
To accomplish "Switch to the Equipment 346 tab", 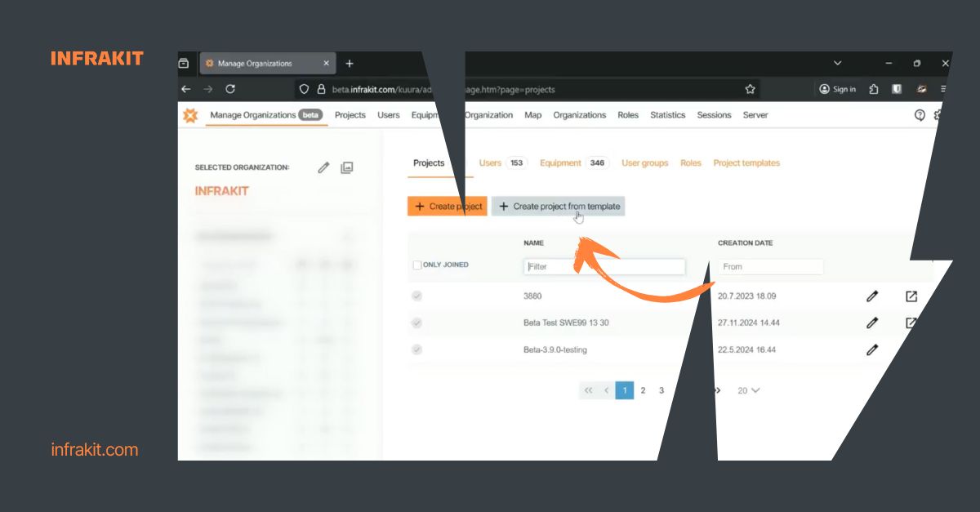I will 575,163.
